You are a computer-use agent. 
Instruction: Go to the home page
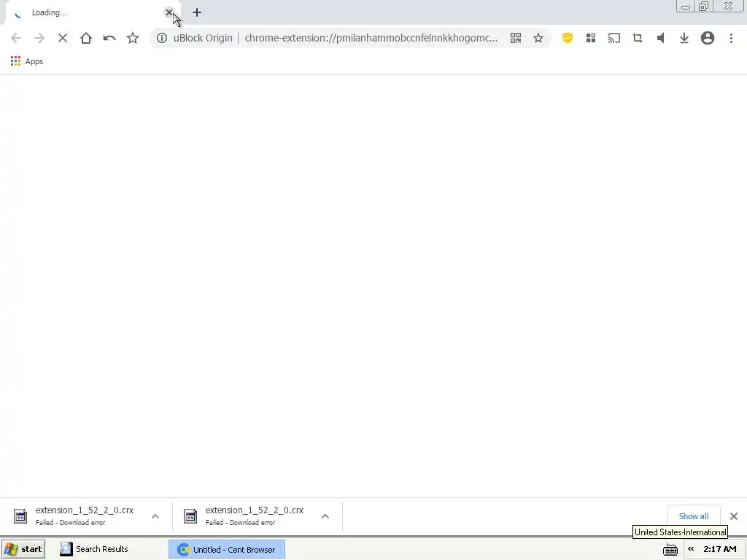86,38
